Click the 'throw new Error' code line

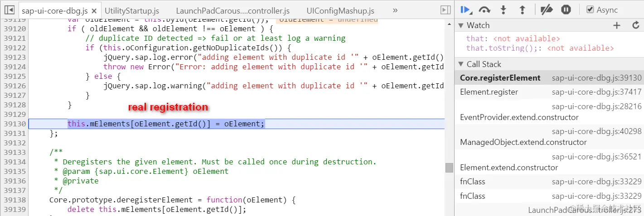point(274,67)
